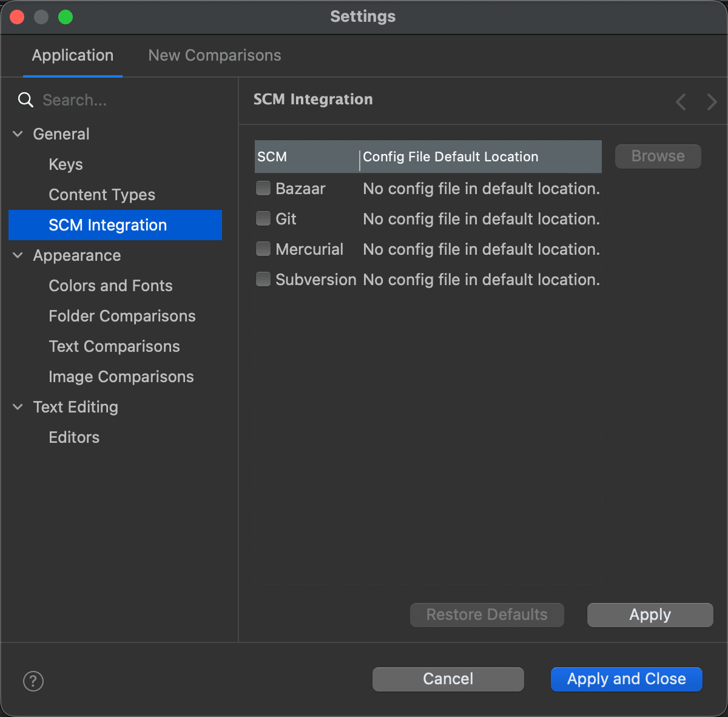
Task: Select SCM Integration in the sidebar
Action: tap(115, 225)
